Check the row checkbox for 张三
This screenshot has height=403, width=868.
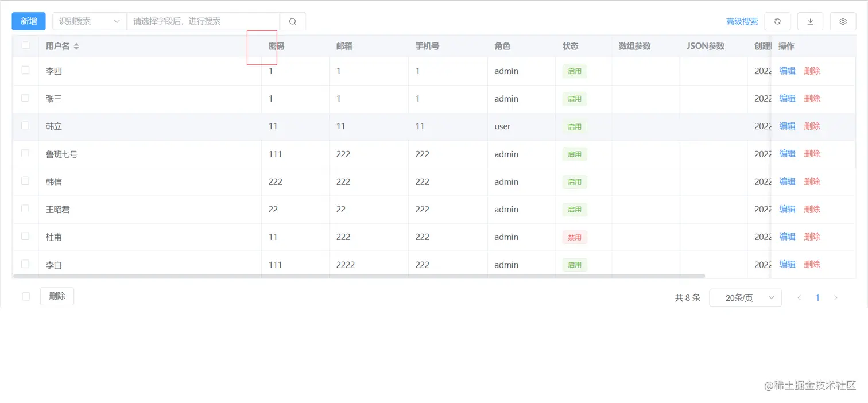tap(25, 98)
